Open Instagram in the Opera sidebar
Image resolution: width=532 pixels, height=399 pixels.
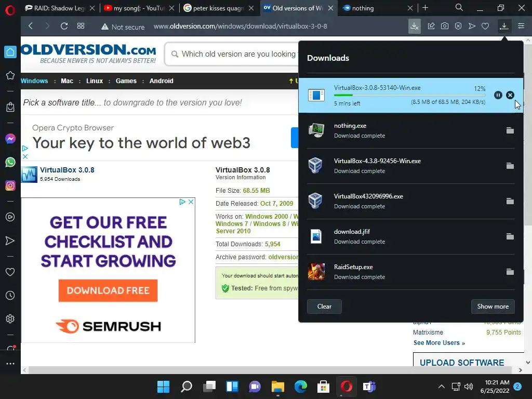[10, 185]
